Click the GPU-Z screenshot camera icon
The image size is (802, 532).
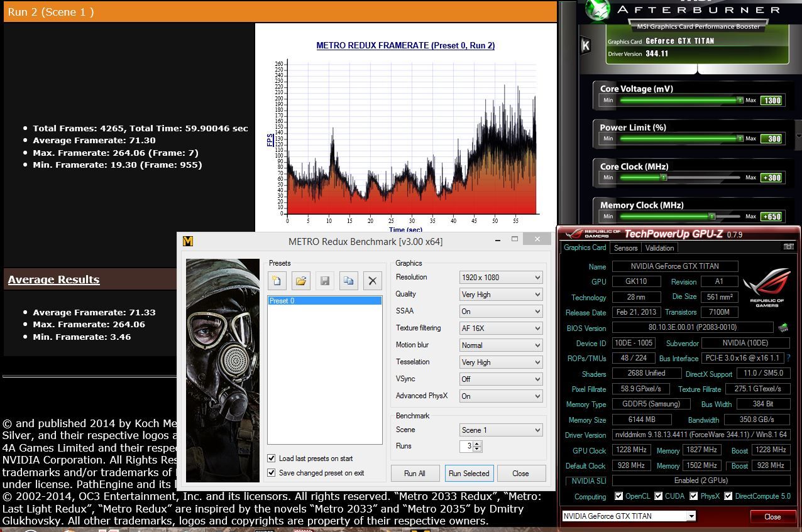pos(788,247)
